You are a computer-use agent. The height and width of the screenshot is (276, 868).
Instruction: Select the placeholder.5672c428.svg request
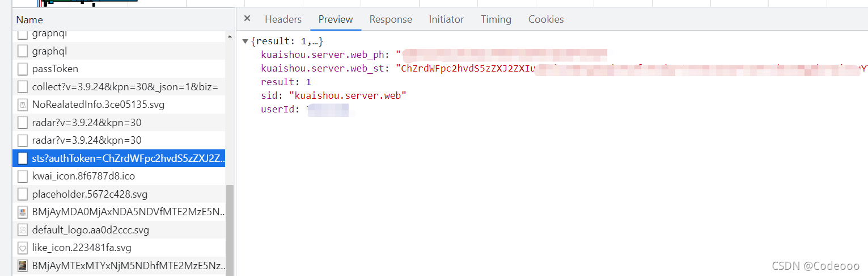(119, 194)
